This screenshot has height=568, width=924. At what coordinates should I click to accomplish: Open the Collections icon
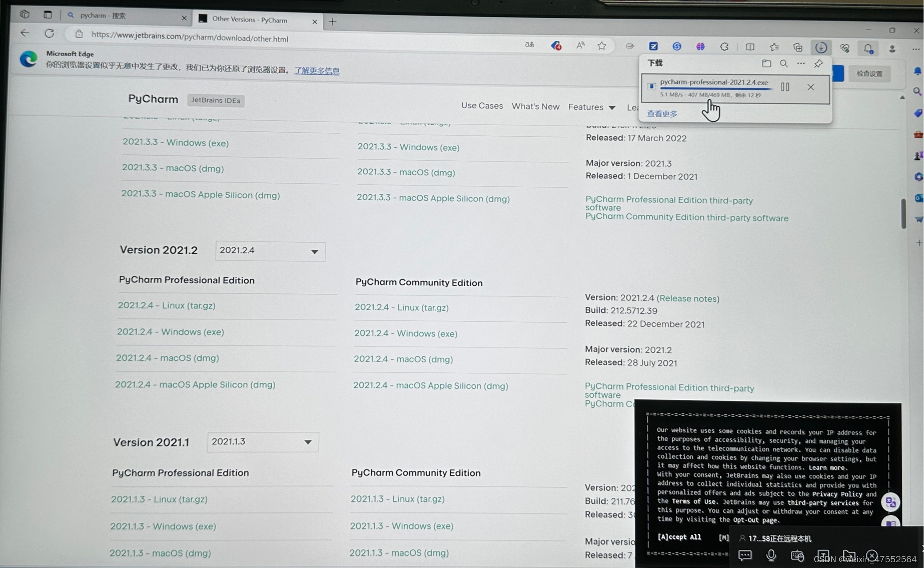(x=797, y=47)
